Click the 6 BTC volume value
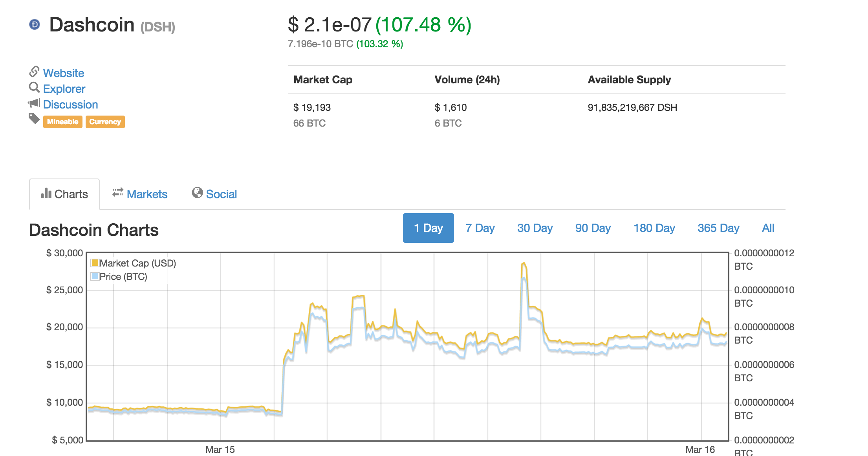 [448, 123]
